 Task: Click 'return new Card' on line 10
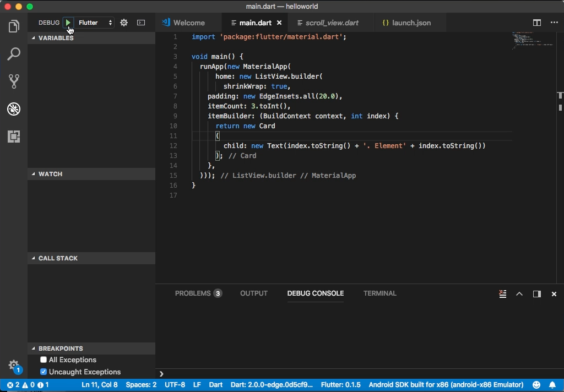tap(245, 126)
